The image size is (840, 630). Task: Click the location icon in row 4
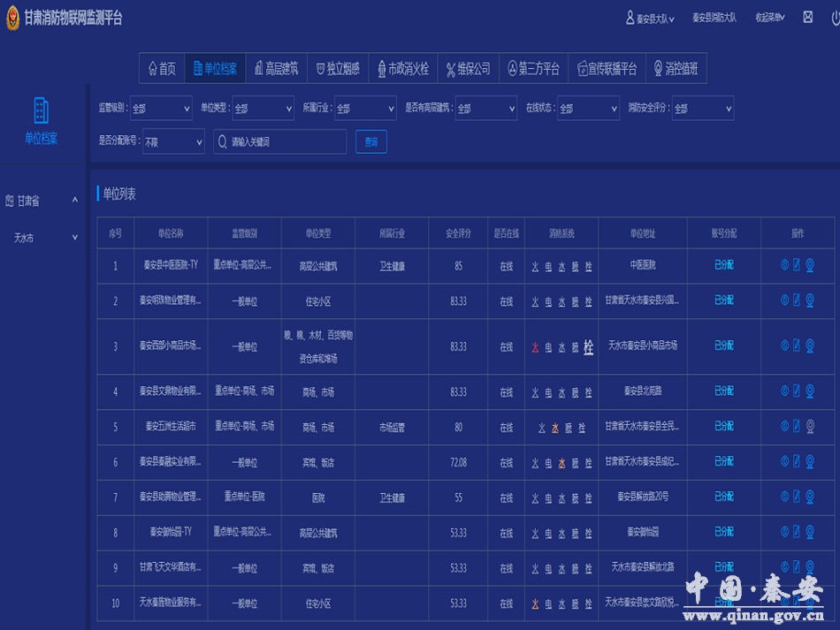(x=783, y=391)
